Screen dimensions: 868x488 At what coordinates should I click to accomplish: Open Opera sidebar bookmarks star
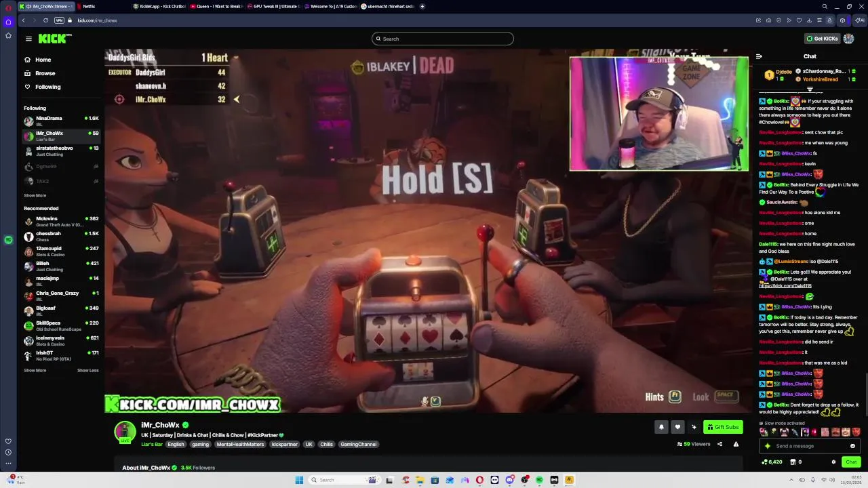[x=8, y=35]
